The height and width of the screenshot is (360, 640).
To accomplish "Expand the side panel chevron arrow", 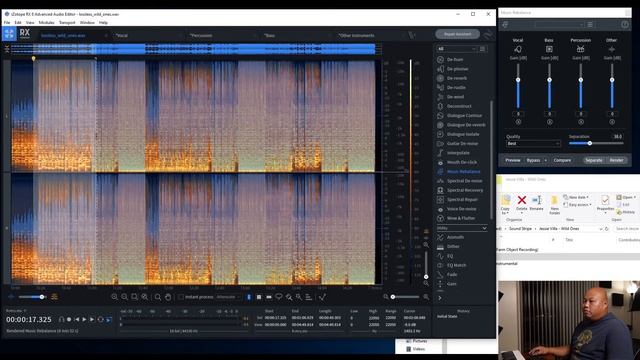I will [x=440, y=298].
